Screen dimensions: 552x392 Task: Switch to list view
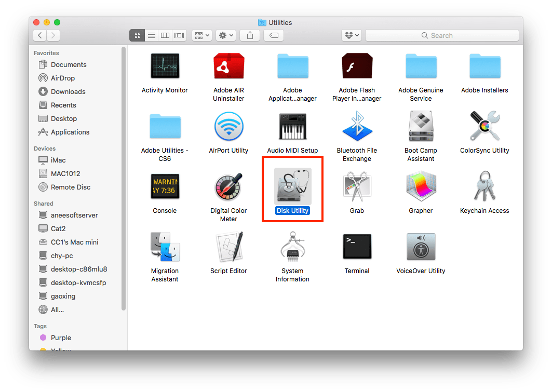(x=151, y=35)
